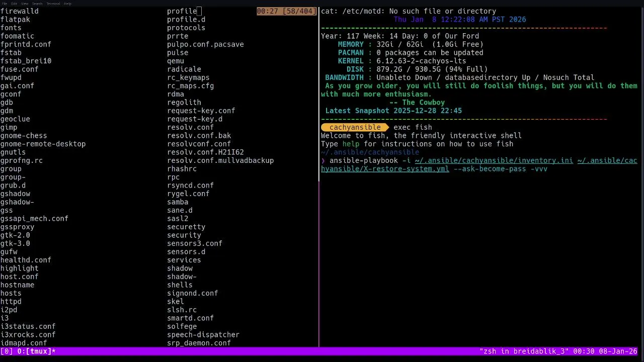
Task: Click 'gtk-3.0' entry in listing
Action: tap(15, 243)
